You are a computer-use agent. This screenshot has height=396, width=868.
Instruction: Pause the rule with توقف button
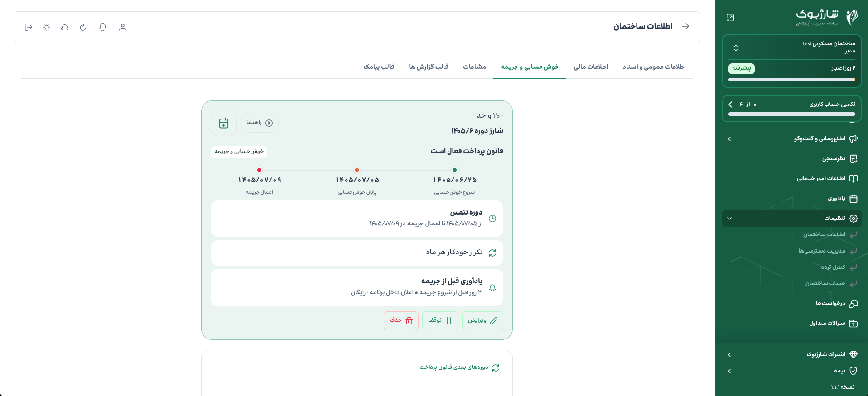(x=440, y=321)
